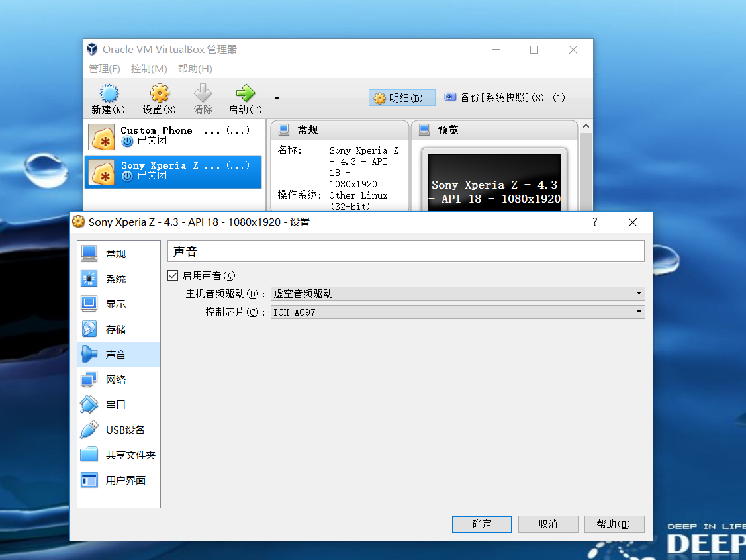Click the 名称: label in details

click(x=289, y=150)
